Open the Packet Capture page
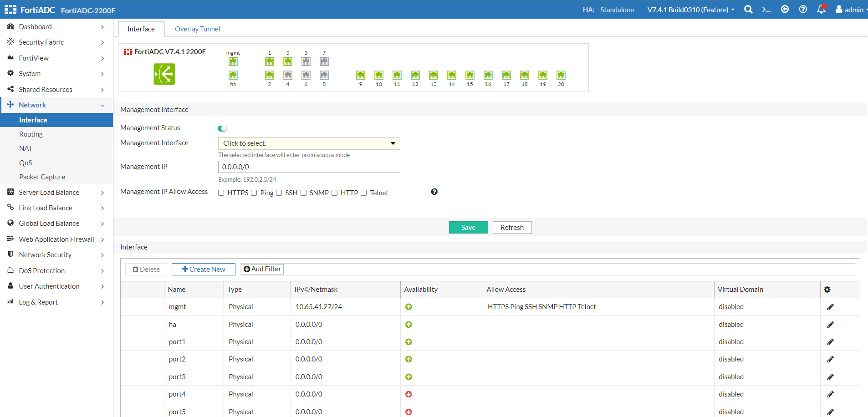 point(41,177)
